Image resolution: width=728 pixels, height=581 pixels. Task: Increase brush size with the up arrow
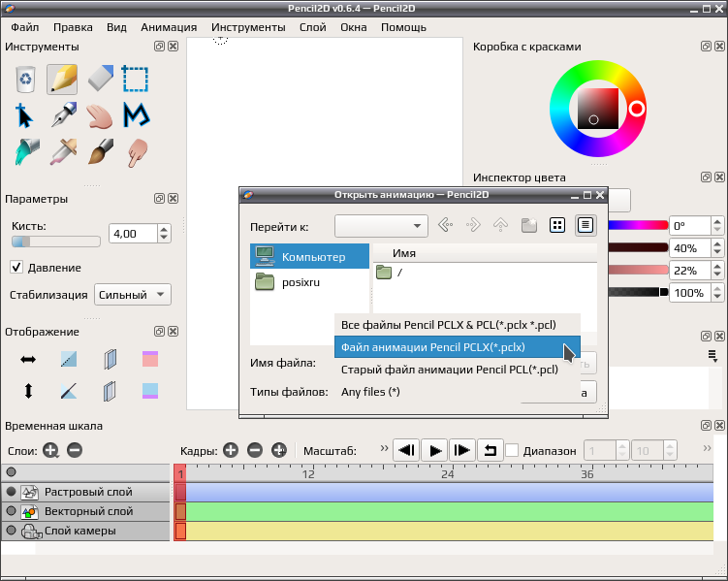pos(164,229)
